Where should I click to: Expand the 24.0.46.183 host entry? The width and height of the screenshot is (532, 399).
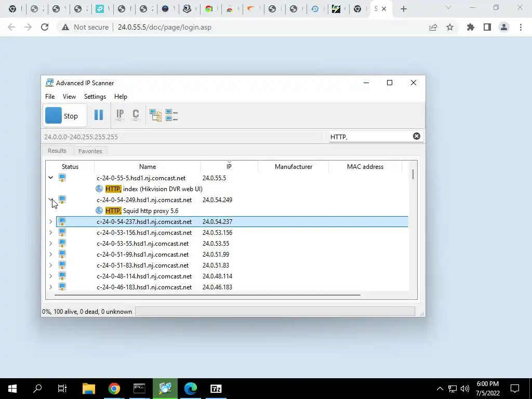[50, 287]
